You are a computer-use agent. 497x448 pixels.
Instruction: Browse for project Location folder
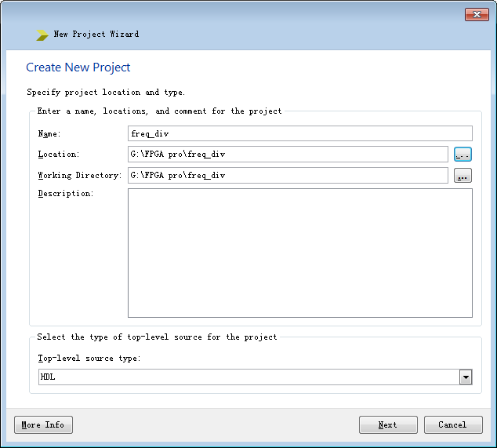pos(463,155)
